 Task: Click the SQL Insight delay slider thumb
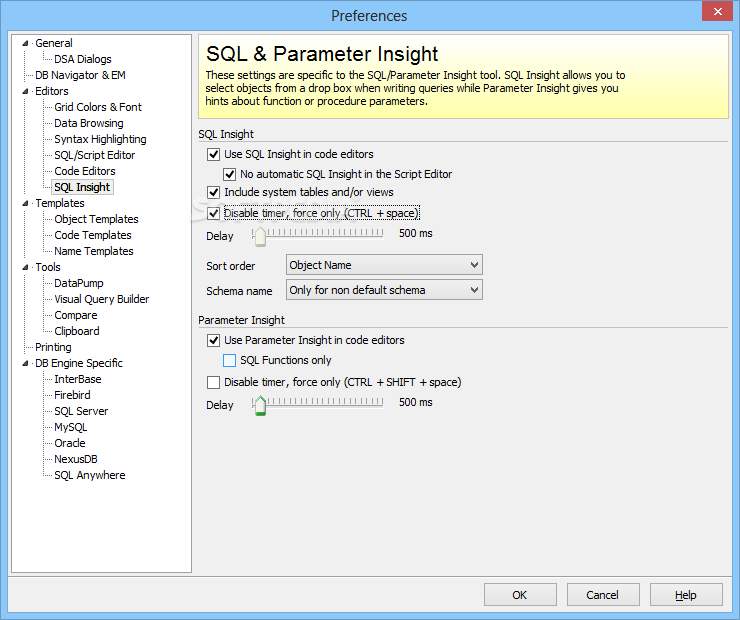[x=260, y=236]
